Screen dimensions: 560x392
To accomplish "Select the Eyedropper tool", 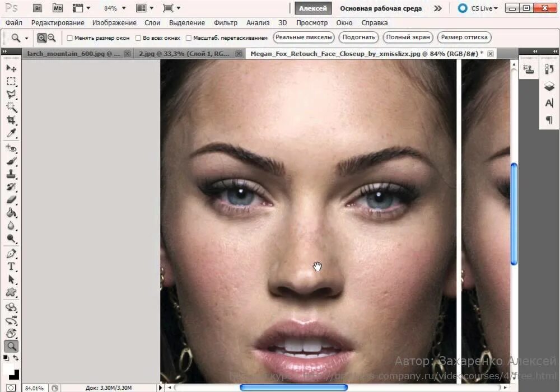I will click(11, 133).
